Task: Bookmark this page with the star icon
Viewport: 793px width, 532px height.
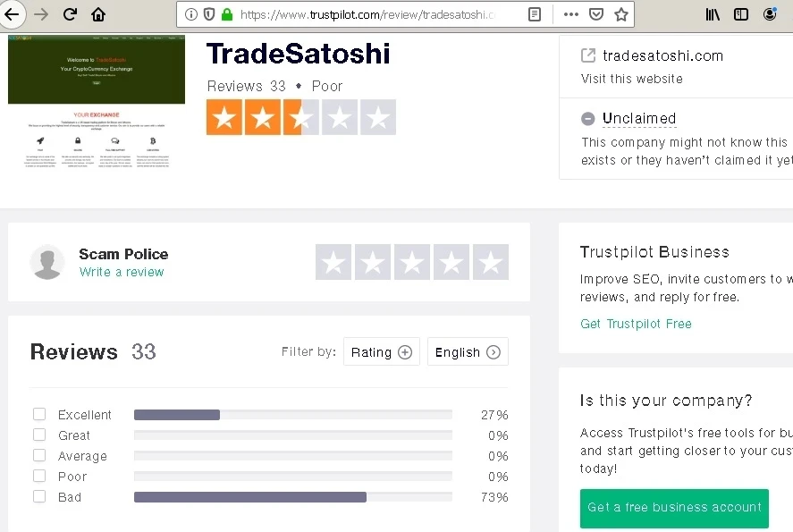Action: pos(621,14)
